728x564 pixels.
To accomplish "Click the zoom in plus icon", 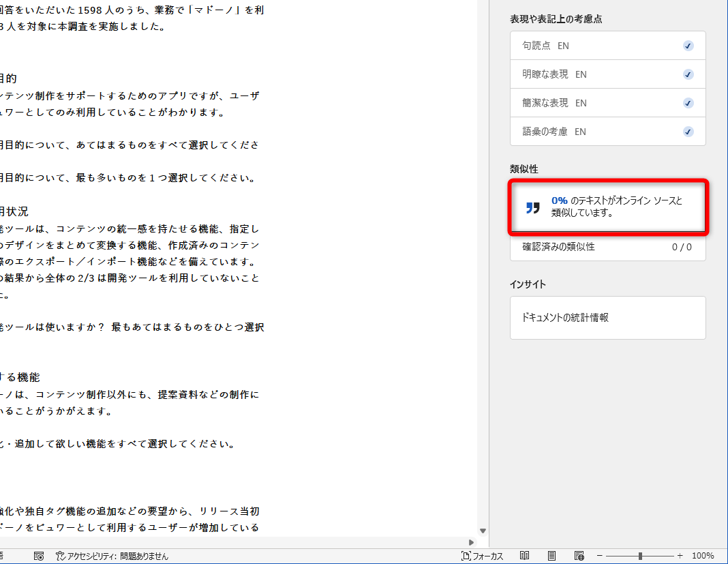I will pyautogui.click(x=678, y=555).
